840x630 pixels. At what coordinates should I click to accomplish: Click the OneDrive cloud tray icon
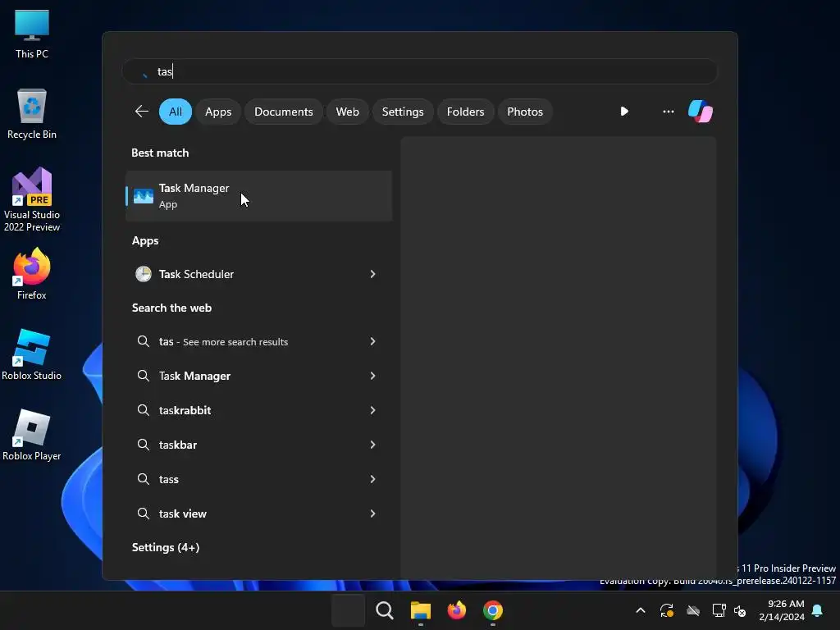click(x=693, y=610)
